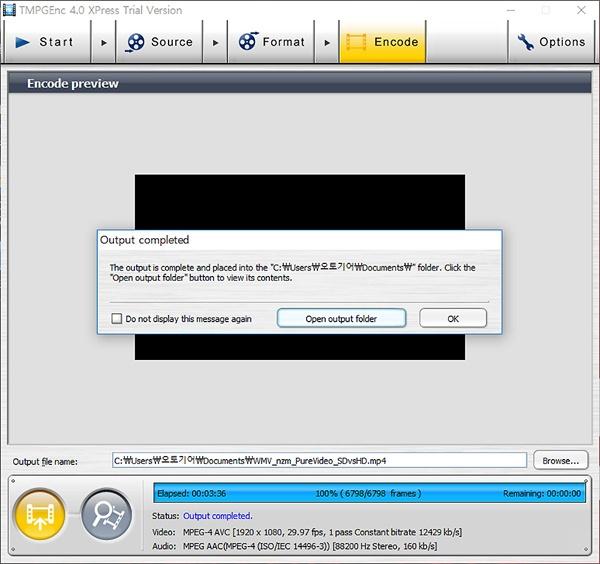Click the Output file name field
The width and height of the screenshot is (600, 564).
[x=320, y=460]
